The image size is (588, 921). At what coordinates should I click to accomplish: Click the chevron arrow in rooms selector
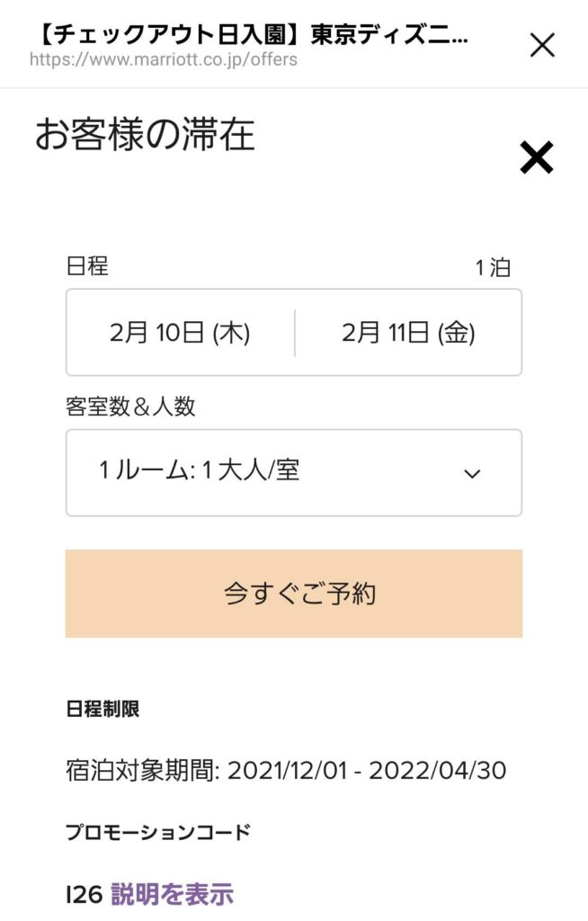click(x=472, y=473)
